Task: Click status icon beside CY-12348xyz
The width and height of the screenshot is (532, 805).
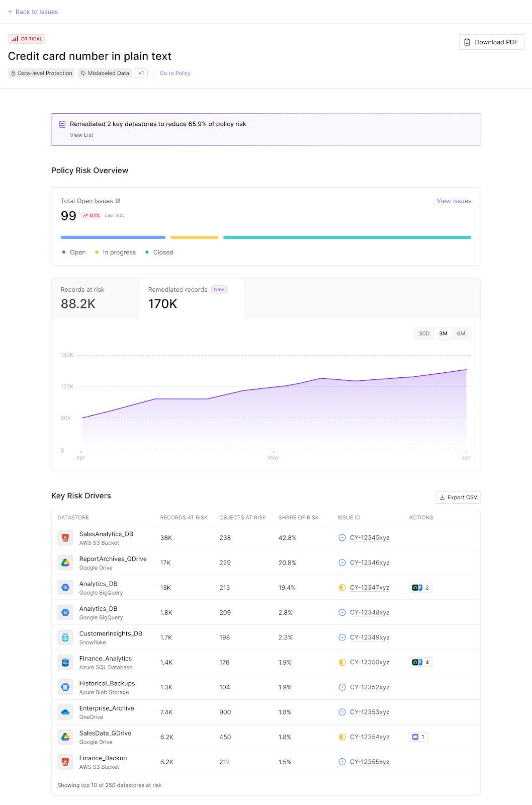Action: tap(342, 613)
